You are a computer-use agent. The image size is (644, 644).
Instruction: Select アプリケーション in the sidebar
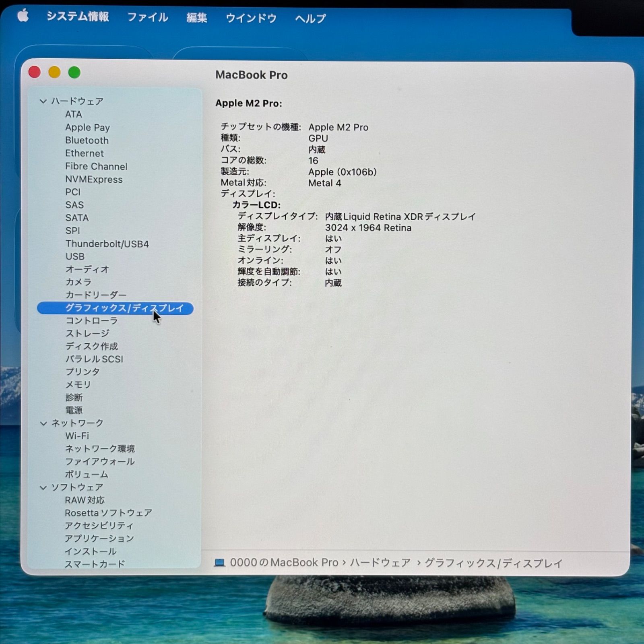pyautogui.click(x=99, y=539)
